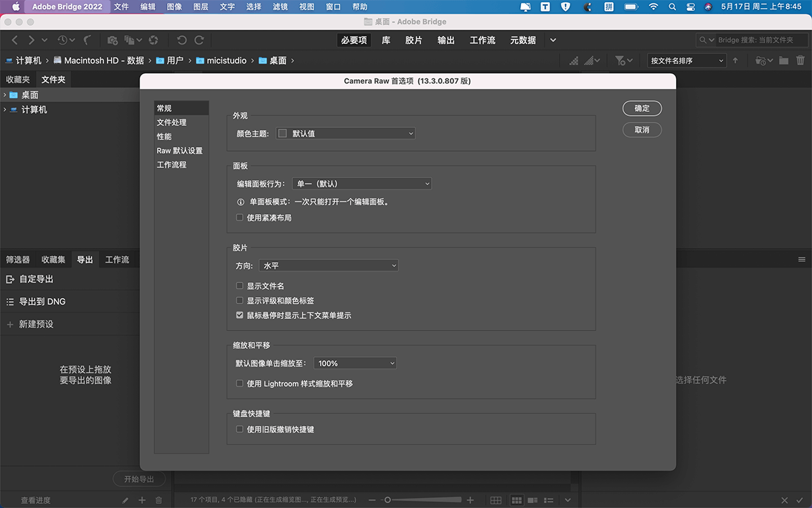Enable the 使用紧凑布局 checkbox
812x508 pixels.
click(x=240, y=217)
